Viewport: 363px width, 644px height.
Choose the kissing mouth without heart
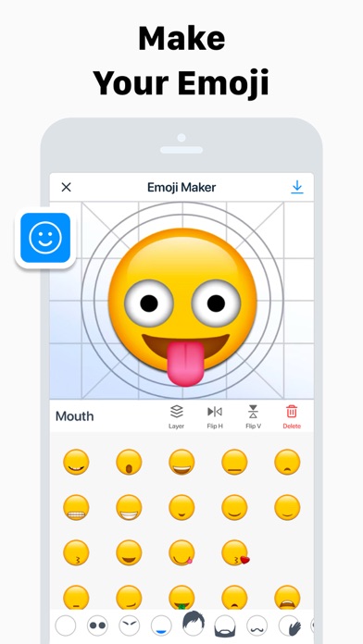tap(76, 552)
